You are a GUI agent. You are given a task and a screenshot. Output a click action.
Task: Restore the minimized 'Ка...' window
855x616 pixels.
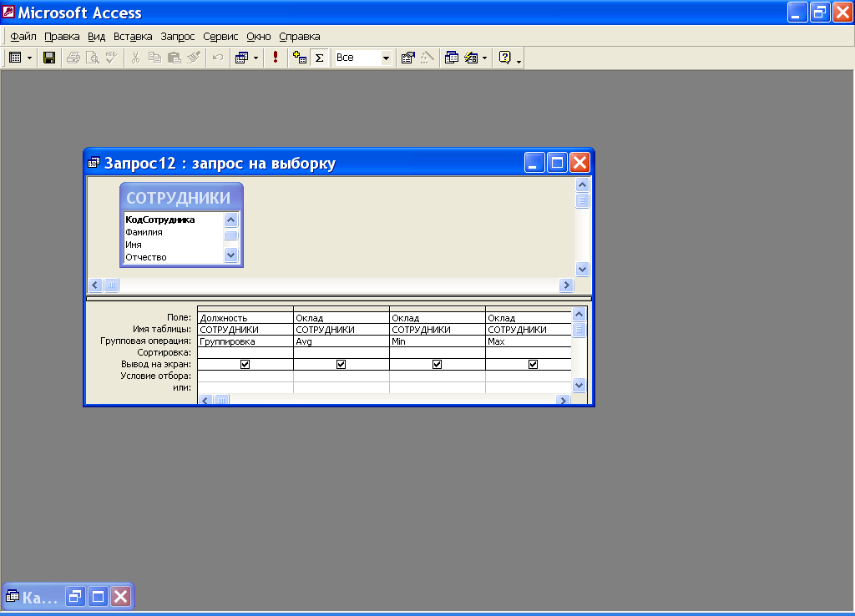[75, 596]
